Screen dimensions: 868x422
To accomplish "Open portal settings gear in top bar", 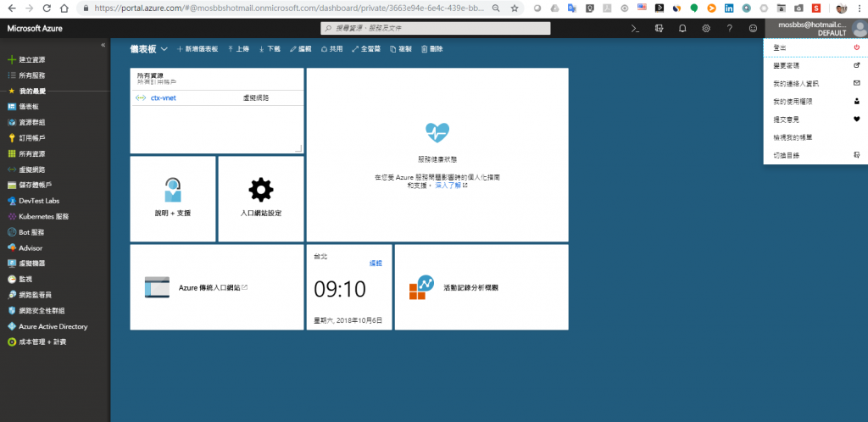I will tap(706, 29).
